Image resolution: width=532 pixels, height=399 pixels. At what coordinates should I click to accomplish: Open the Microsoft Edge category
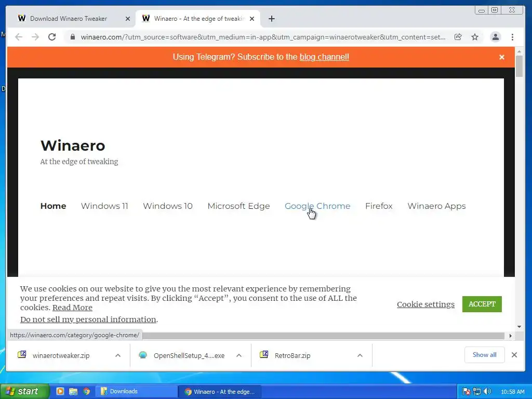pyautogui.click(x=238, y=206)
